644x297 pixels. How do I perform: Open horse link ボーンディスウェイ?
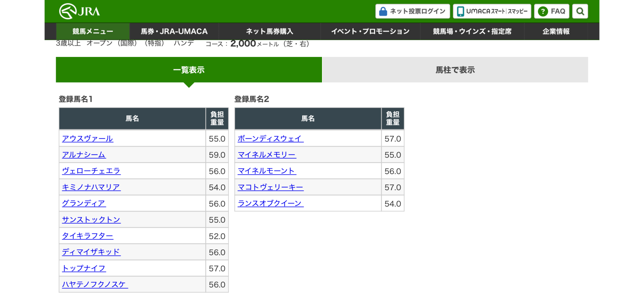coord(270,139)
